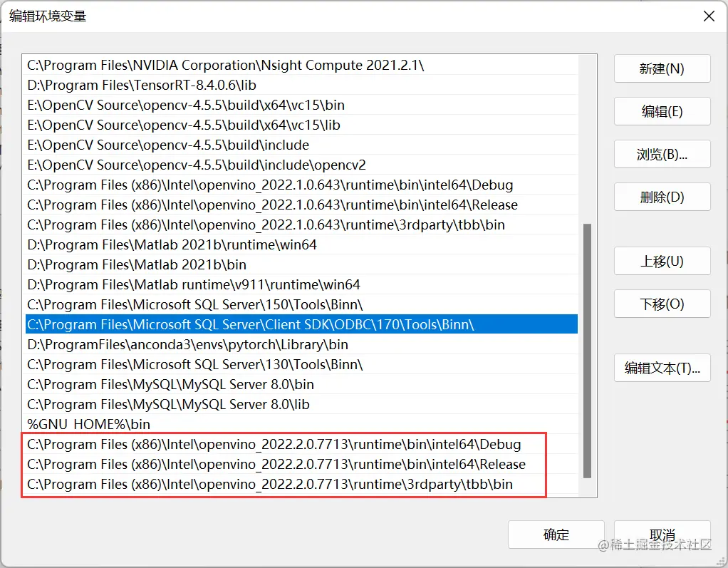Select highlighted SQL Server Client SDK\ODBC\170 path
Viewport: 728px width, 568px height.
pyautogui.click(x=302, y=324)
